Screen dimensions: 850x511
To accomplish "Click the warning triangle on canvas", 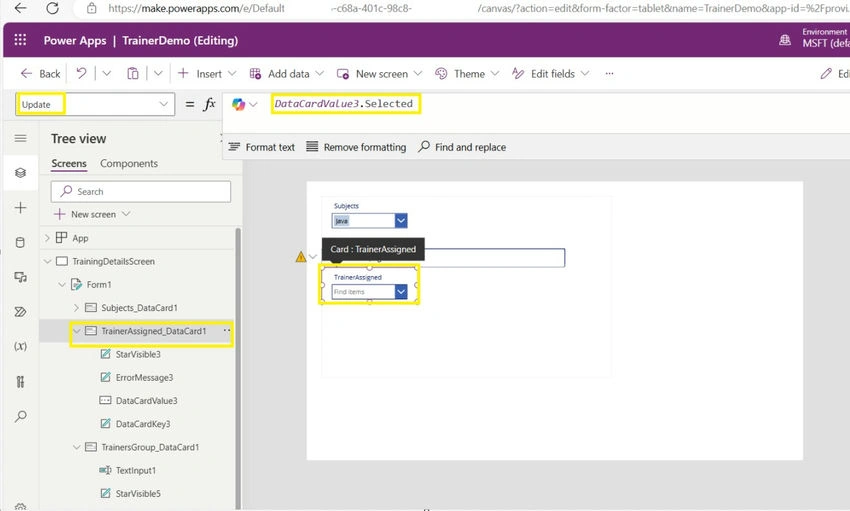I will [x=301, y=257].
